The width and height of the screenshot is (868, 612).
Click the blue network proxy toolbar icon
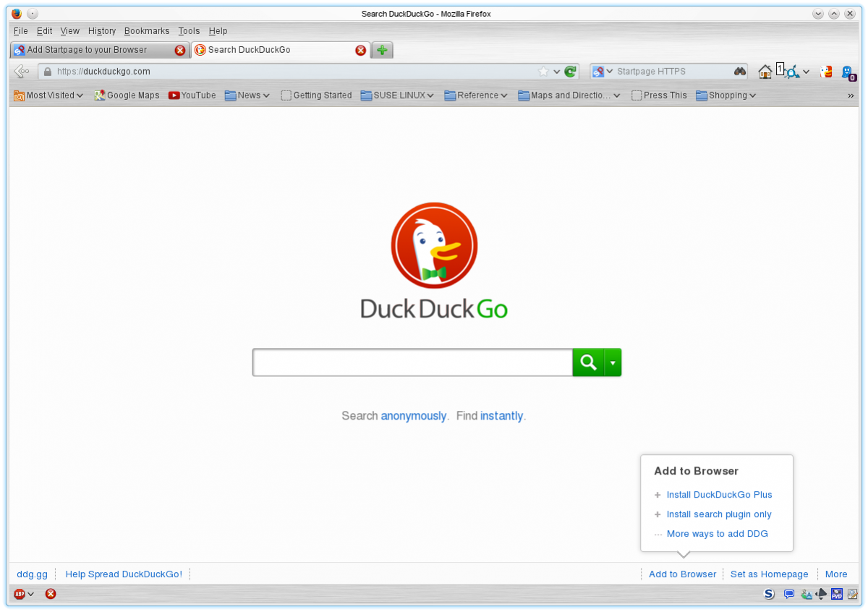793,72
